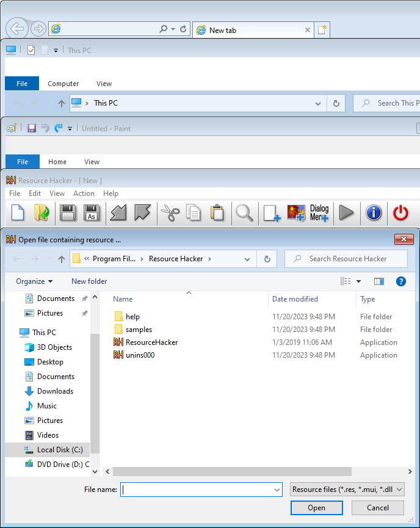Click the red power Exit icon

point(400,213)
